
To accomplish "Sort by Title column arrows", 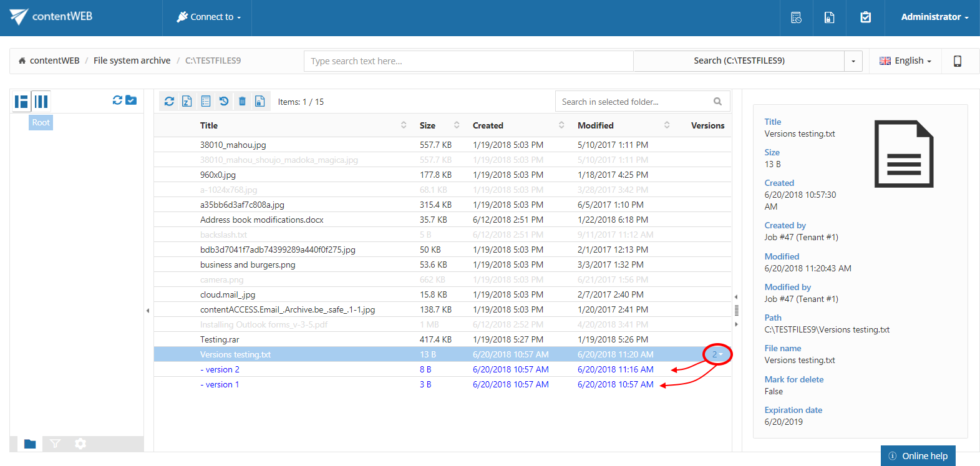I will coord(404,125).
